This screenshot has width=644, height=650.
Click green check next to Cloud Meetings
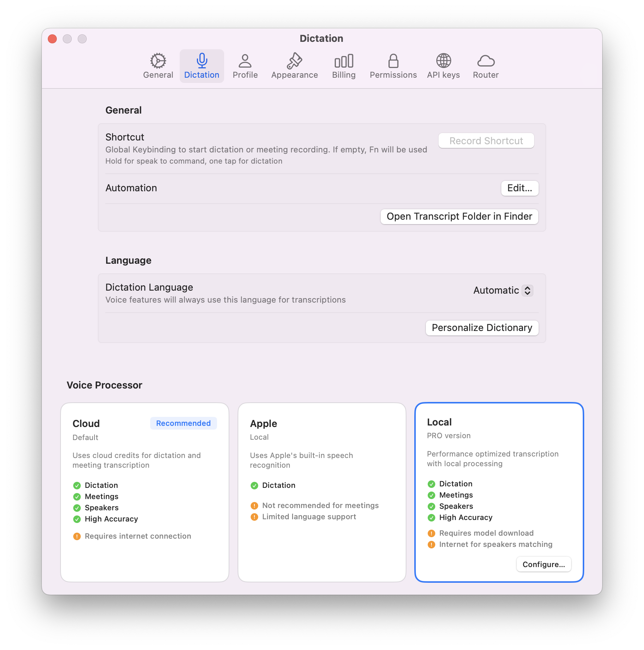[x=77, y=496]
